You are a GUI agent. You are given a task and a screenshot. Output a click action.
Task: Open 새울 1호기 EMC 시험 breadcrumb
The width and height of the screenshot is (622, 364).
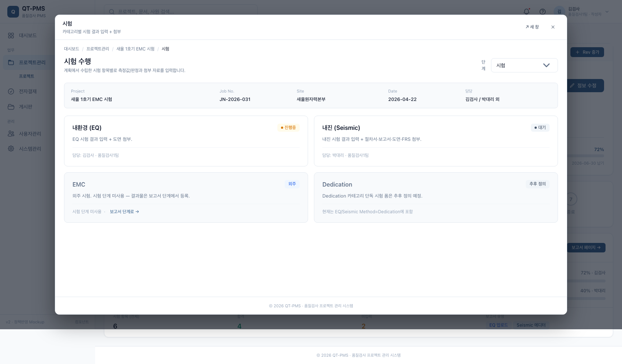(135, 49)
